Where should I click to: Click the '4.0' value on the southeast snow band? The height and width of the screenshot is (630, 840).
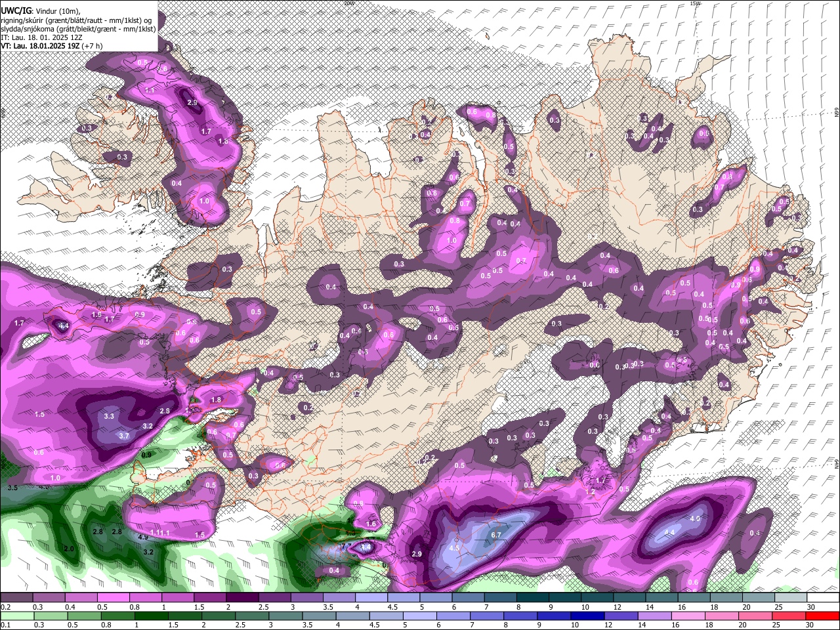695,518
